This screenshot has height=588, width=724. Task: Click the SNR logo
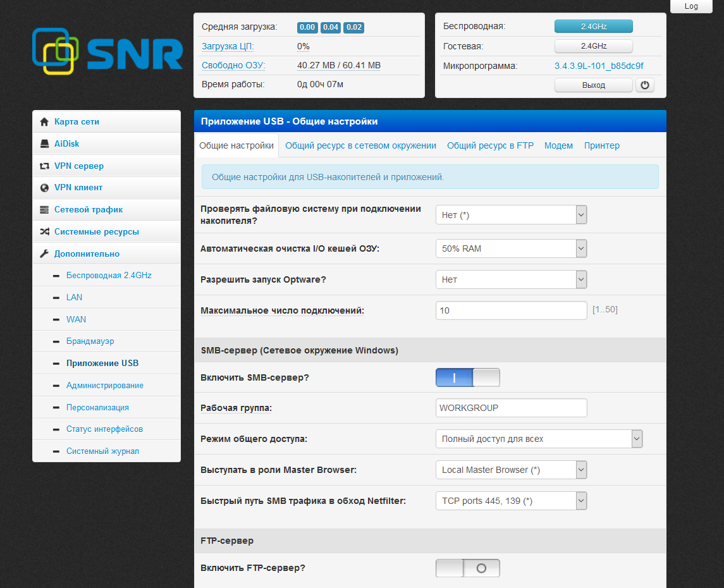point(107,52)
